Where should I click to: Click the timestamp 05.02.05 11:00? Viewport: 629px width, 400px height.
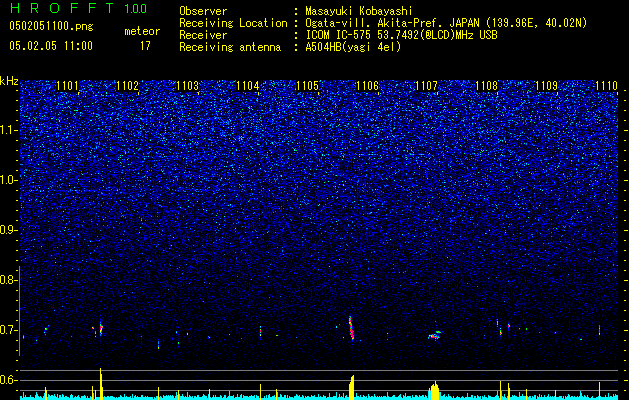point(51,46)
